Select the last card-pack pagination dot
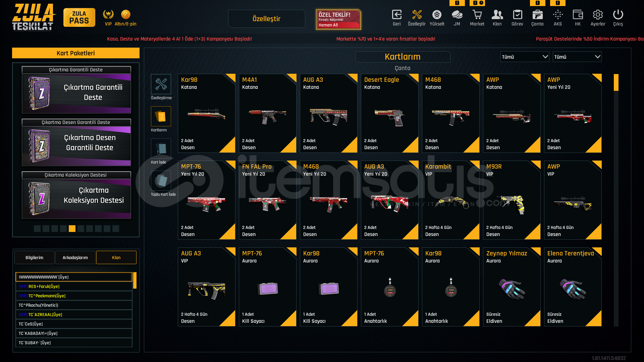The image size is (644, 362). [x=116, y=229]
